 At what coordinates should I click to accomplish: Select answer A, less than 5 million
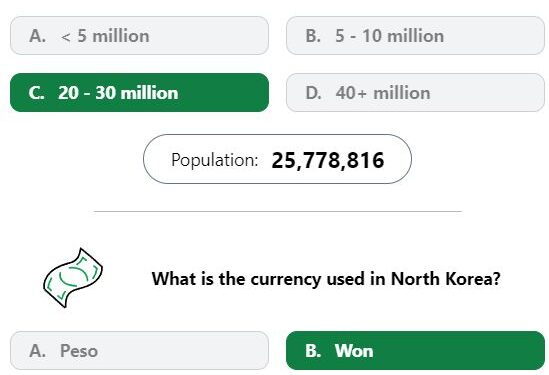(x=139, y=36)
